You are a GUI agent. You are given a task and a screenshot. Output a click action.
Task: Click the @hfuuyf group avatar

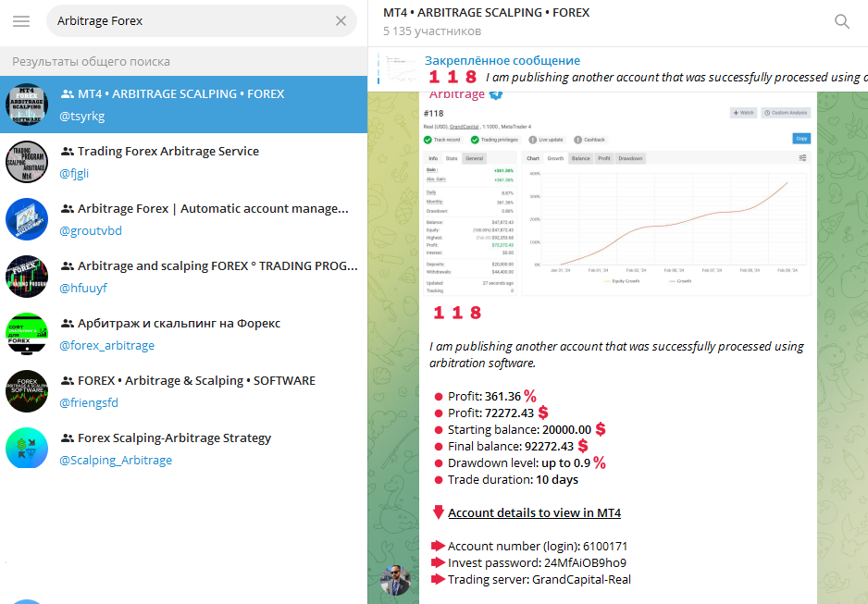tap(27, 277)
